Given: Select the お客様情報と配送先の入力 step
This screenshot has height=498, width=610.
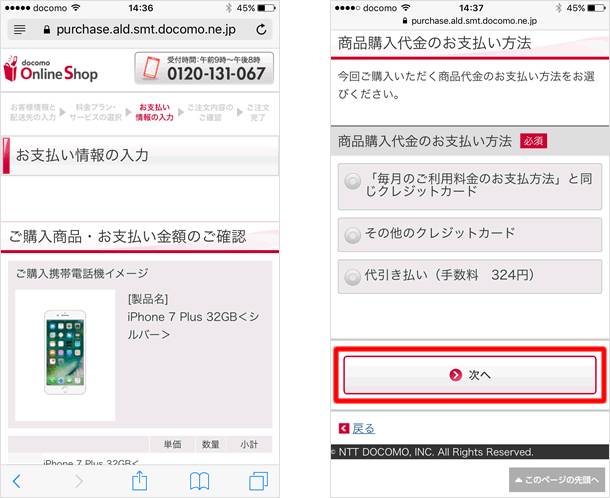Looking at the screenshot, I should (x=33, y=112).
